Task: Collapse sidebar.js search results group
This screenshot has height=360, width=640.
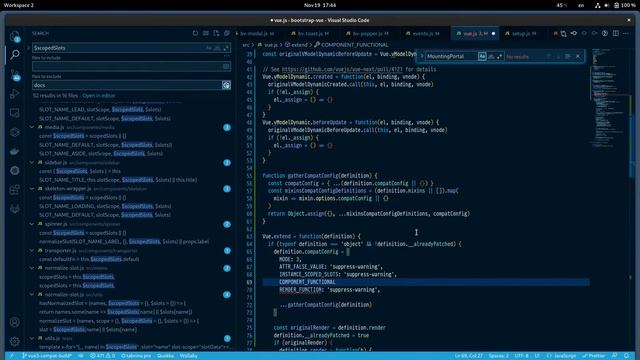Action: pyautogui.click(x=32, y=162)
